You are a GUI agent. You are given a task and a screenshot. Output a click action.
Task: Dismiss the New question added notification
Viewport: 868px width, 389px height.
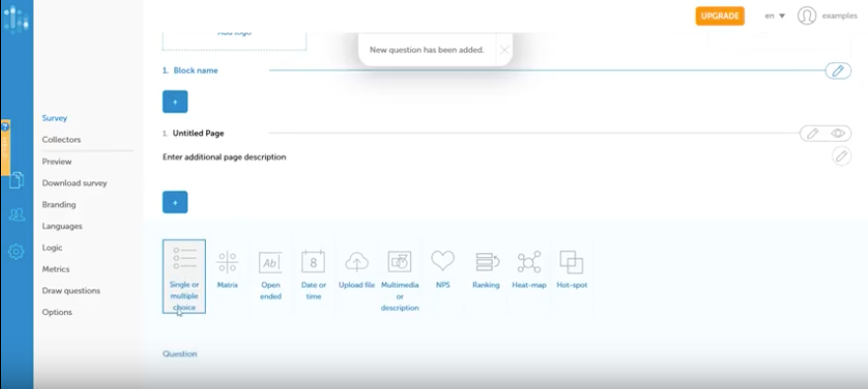503,50
